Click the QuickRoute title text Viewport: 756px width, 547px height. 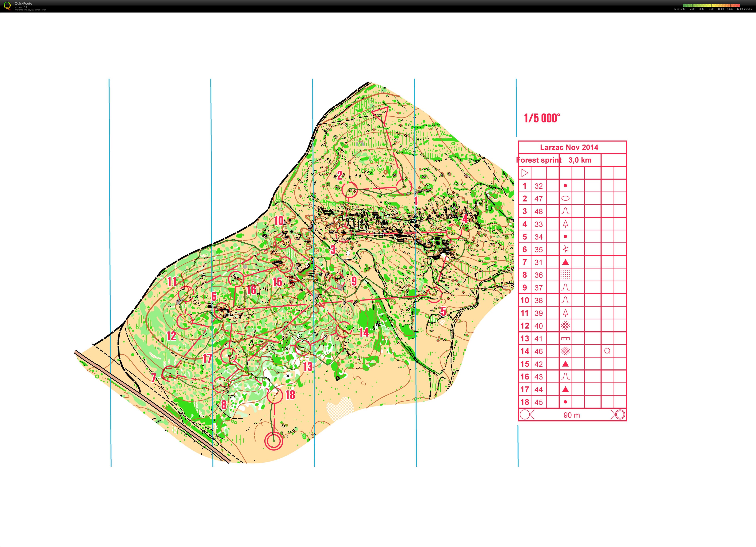click(x=23, y=3)
